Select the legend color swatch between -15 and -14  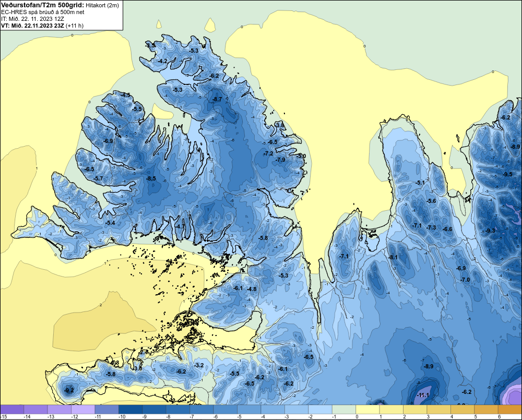pyautogui.click(x=12, y=410)
